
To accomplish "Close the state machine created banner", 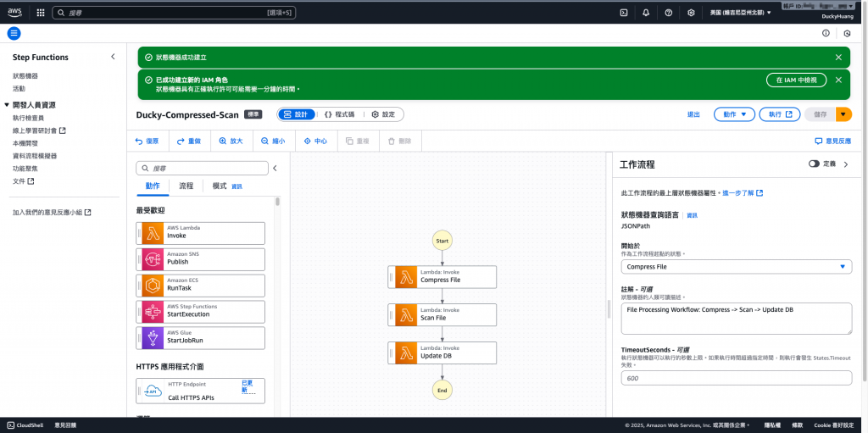I will coord(838,57).
